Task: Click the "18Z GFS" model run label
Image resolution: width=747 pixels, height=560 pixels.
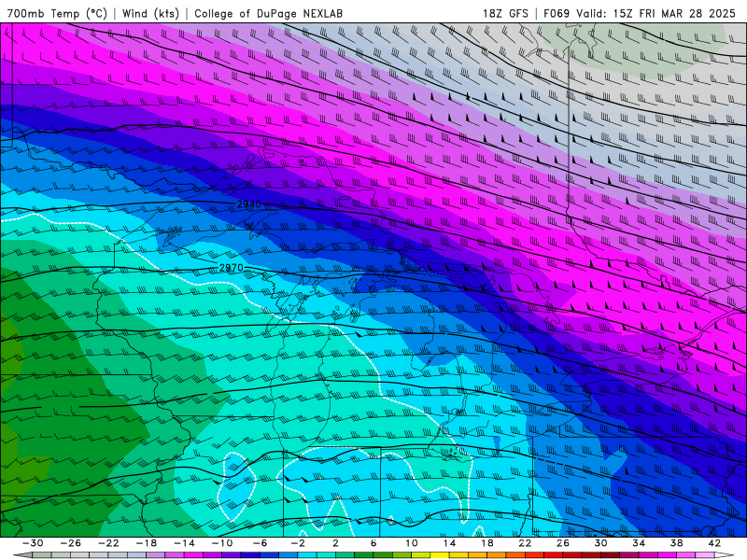Action: pos(505,13)
